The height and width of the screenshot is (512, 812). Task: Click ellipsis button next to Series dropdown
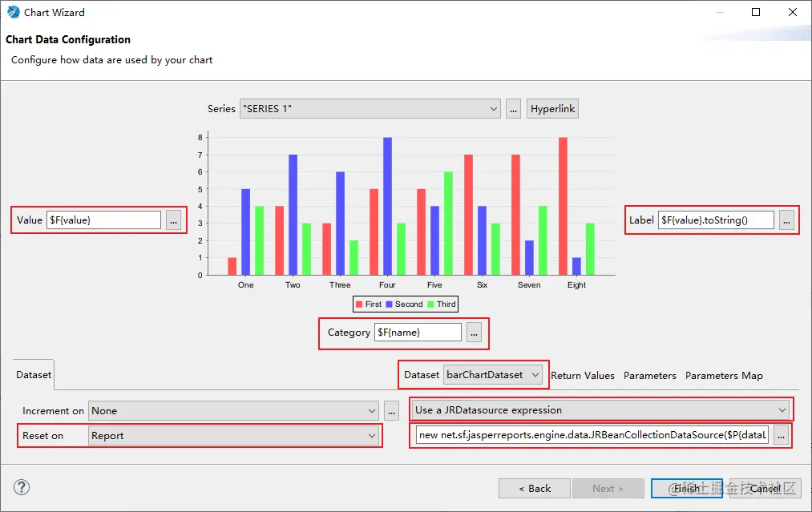click(x=513, y=109)
